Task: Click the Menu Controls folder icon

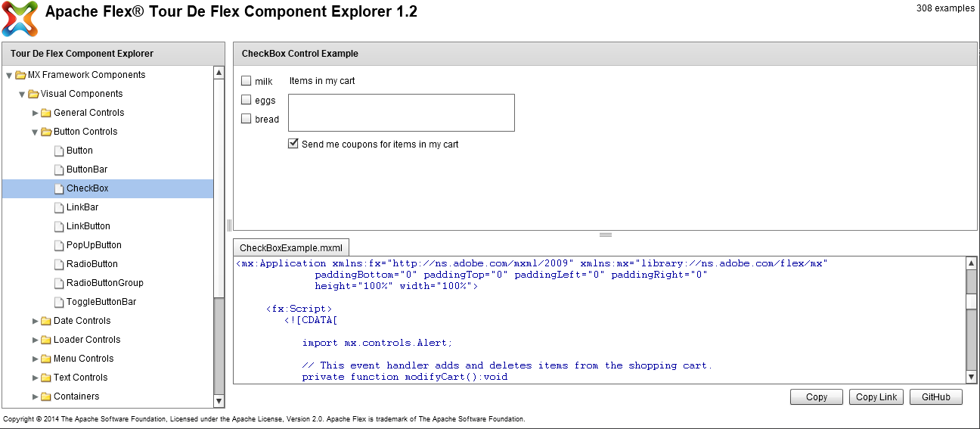Action: [x=46, y=359]
